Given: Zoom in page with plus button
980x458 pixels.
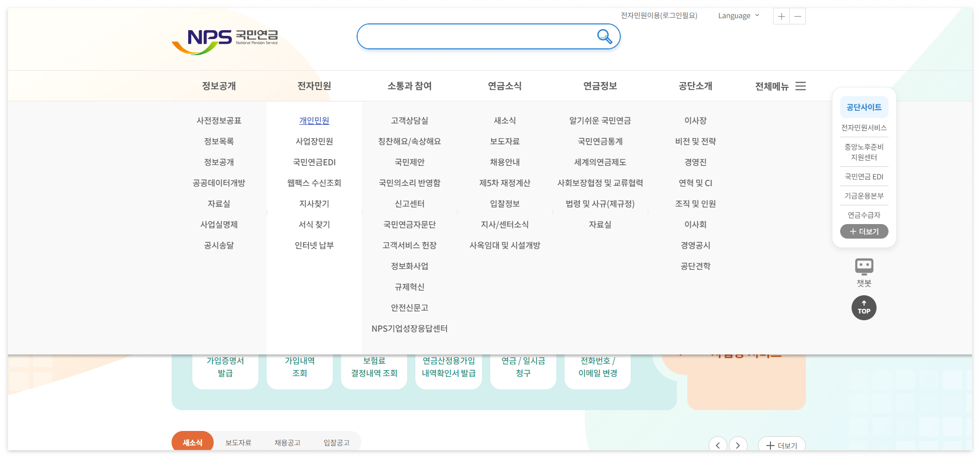Looking at the screenshot, I should click(x=781, y=16).
